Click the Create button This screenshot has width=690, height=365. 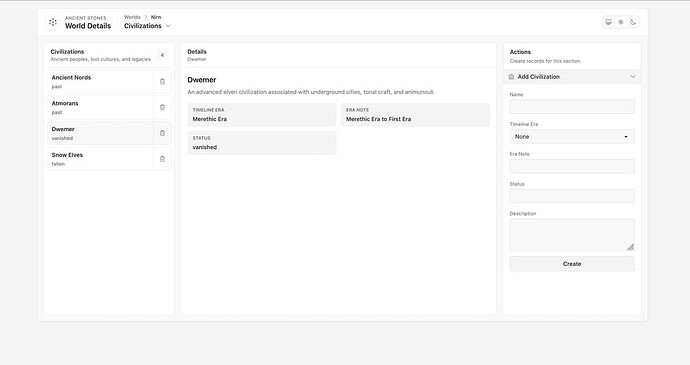[572, 264]
